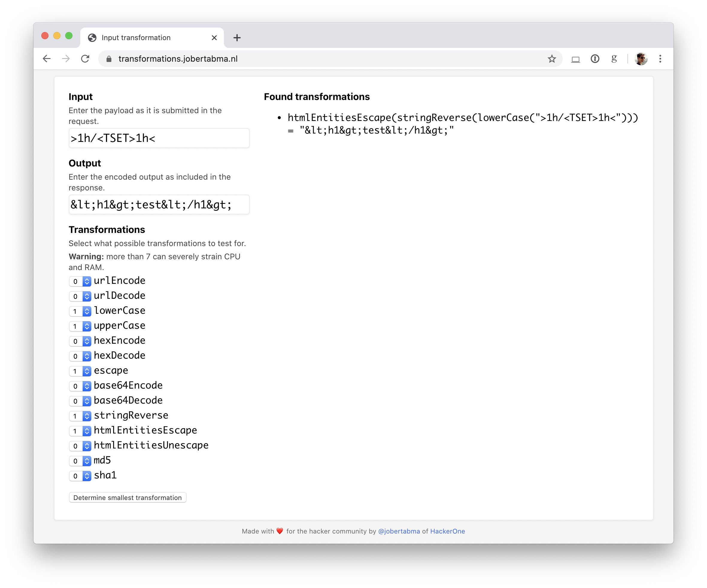Image resolution: width=707 pixels, height=588 pixels.
Task: Expand the stringReverse count selector
Action: pyautogui.click(x=80, y=416)
